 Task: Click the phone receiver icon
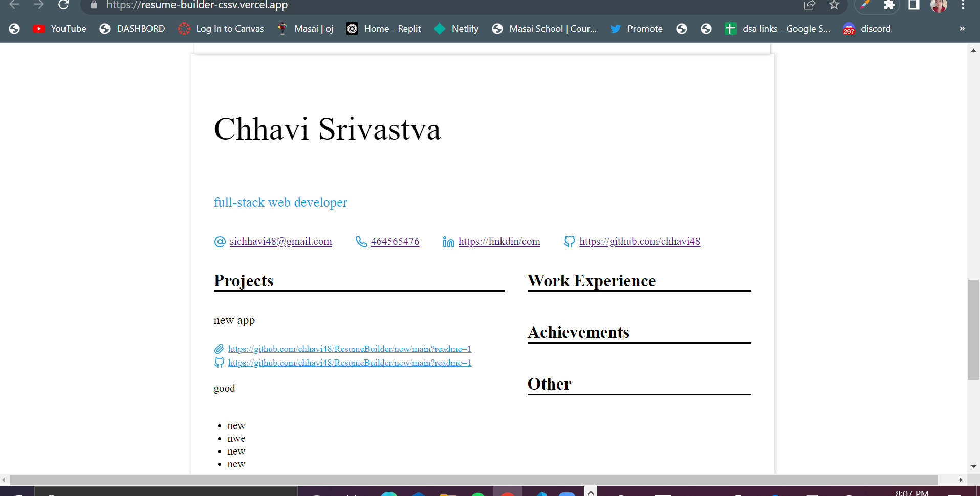(361, 241)
